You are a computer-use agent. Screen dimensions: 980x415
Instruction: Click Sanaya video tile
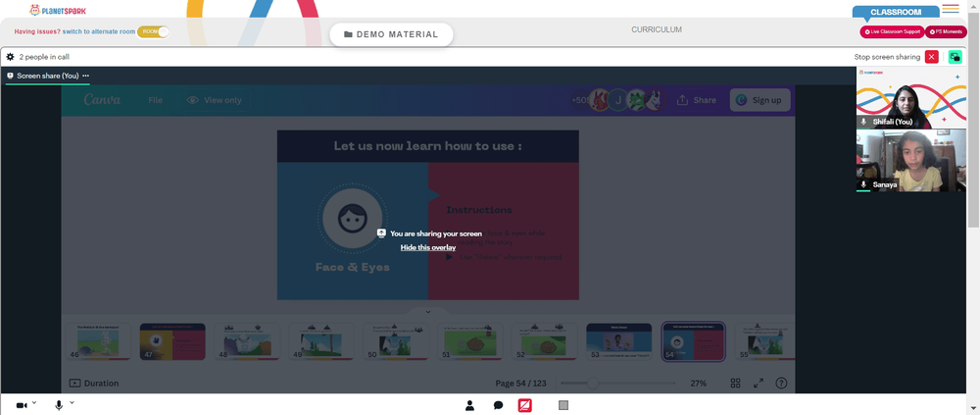910,160
